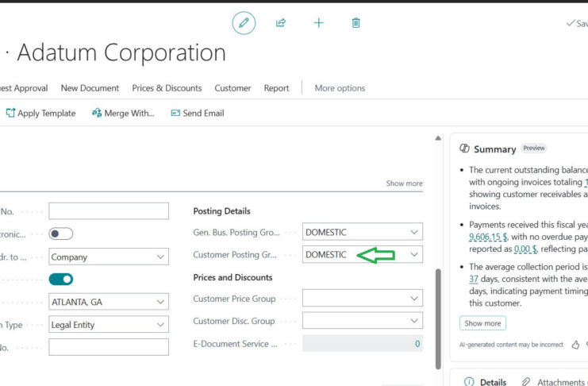
Task: Click the scrollbar up arrow
Action: [x=438, y=138]
